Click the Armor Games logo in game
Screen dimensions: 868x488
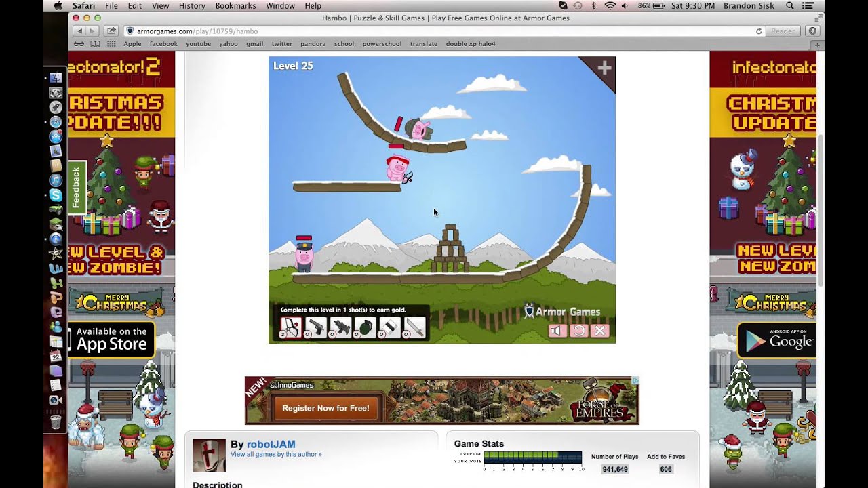click(561, 312)
